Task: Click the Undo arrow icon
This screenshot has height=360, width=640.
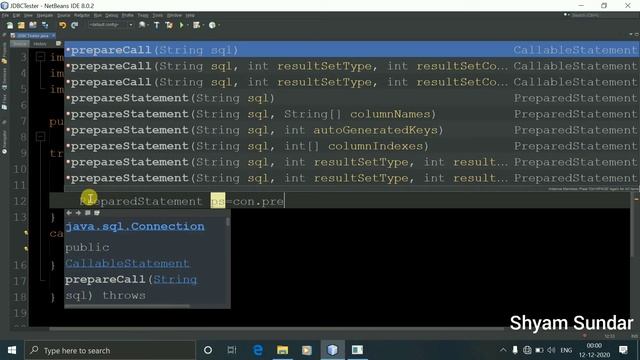Action: point(62,25)
